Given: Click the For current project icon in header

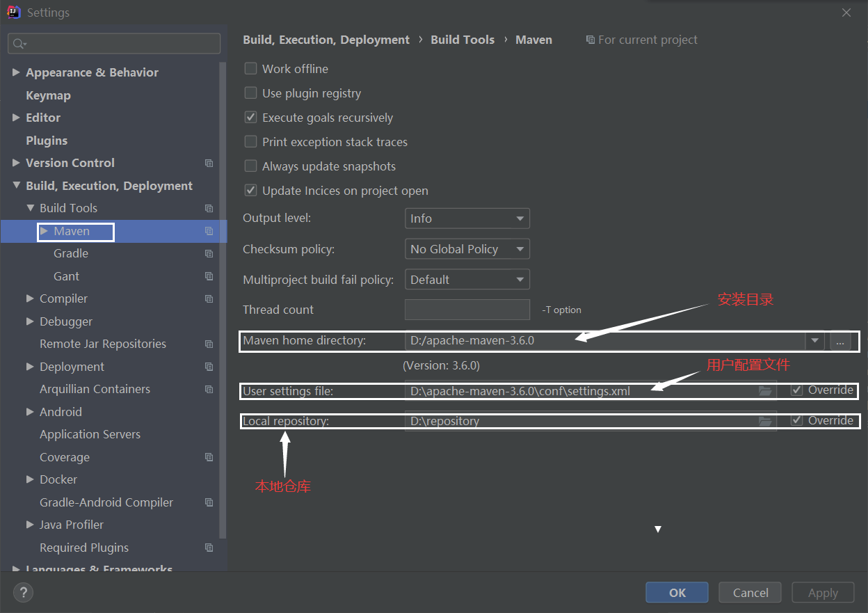Looking at the screenshot, I should 590,40.
